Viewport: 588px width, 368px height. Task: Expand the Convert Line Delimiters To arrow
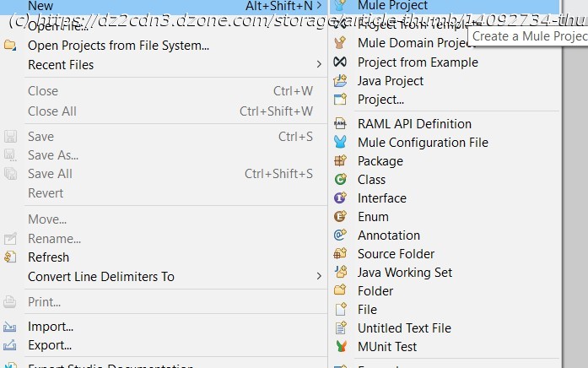point(319,277)
